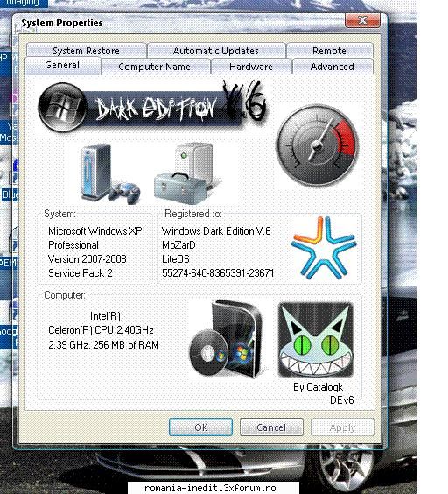Click the MoZarD registered name
Screen dimensions: 448x494
tap(178, 245)
